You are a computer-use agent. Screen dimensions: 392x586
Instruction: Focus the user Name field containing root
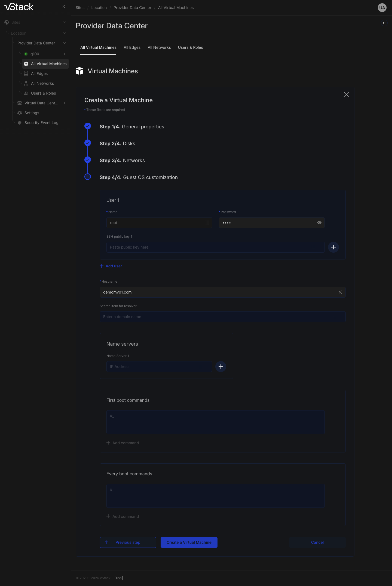(159, 223)
